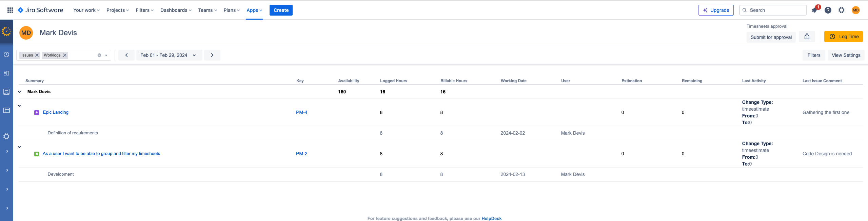Open the app switcher grid icon
Viewport: 868px width, 221px height.
[10, 10]
